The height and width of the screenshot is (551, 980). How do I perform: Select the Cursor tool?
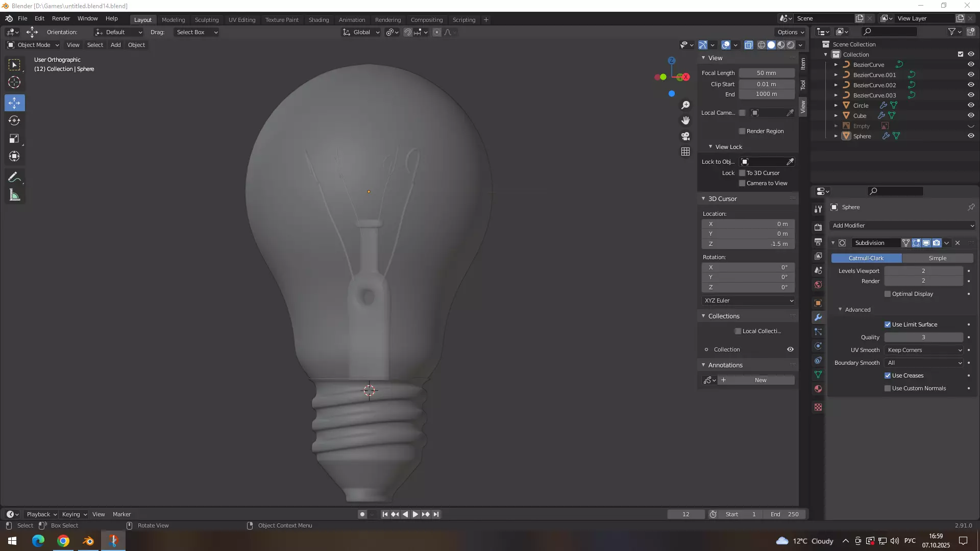click(14, 83)
